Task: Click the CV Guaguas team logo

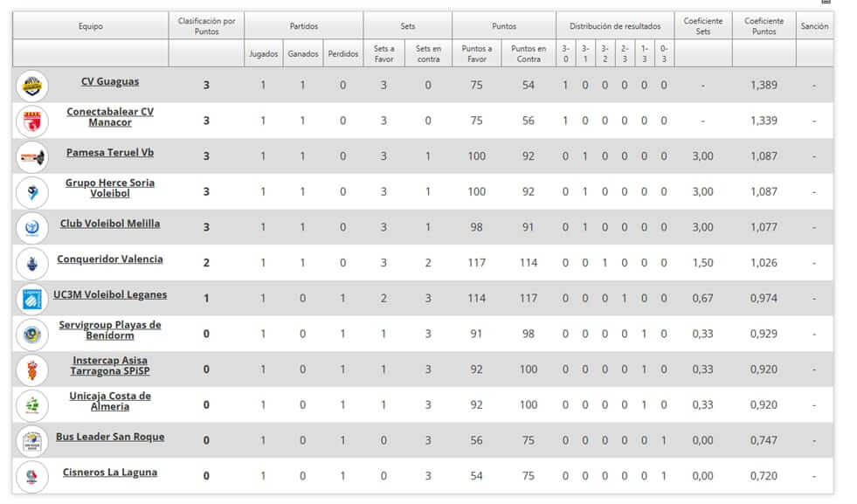Action: pyautogui.click(x=32, y=85)
